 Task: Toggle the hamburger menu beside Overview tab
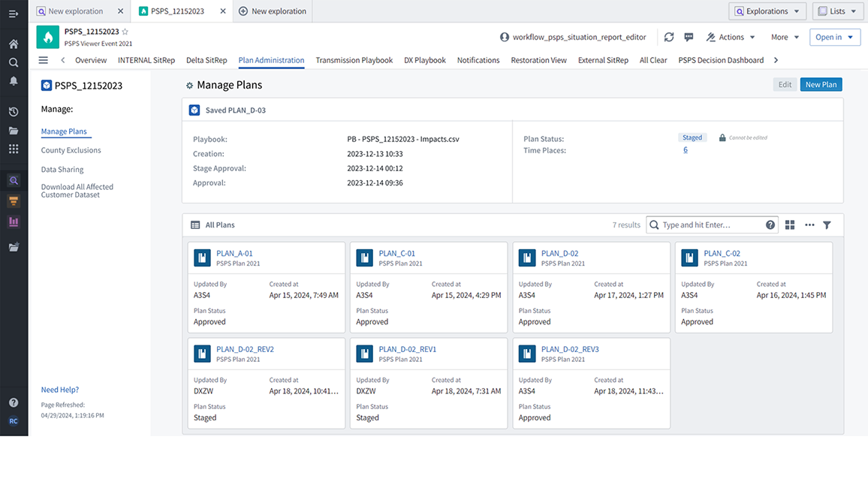pyautogui.click(x=44, y=60)
